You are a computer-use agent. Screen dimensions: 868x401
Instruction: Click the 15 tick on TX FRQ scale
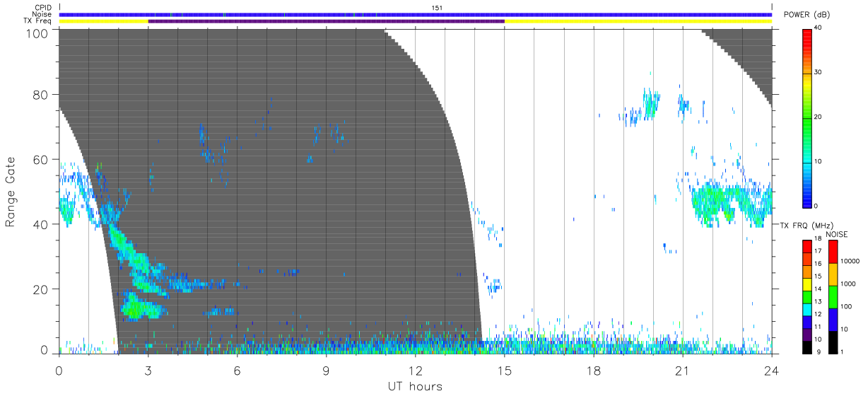[x=817, y=276]
